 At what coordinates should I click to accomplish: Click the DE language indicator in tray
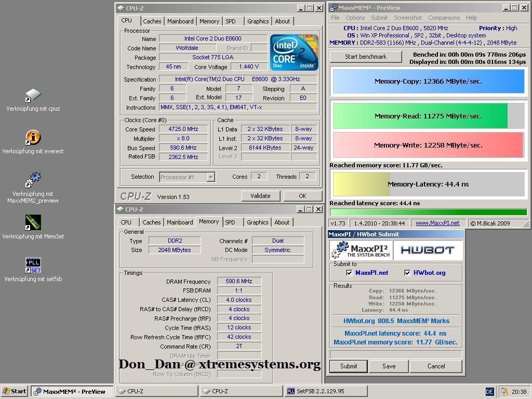[x=489, y=392]
